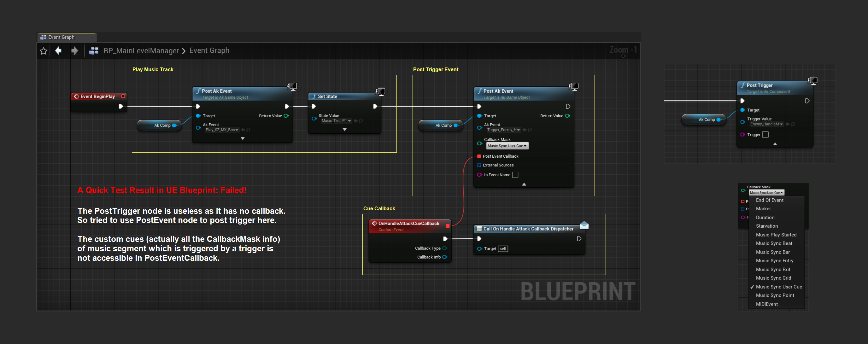Viewport: 868px width, 344px height.
Task: Click the Callback Info output pin
Action: 444,257
